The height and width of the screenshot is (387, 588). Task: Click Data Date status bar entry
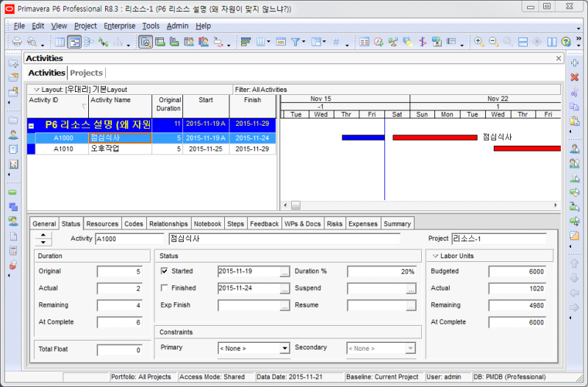point(290,377)
